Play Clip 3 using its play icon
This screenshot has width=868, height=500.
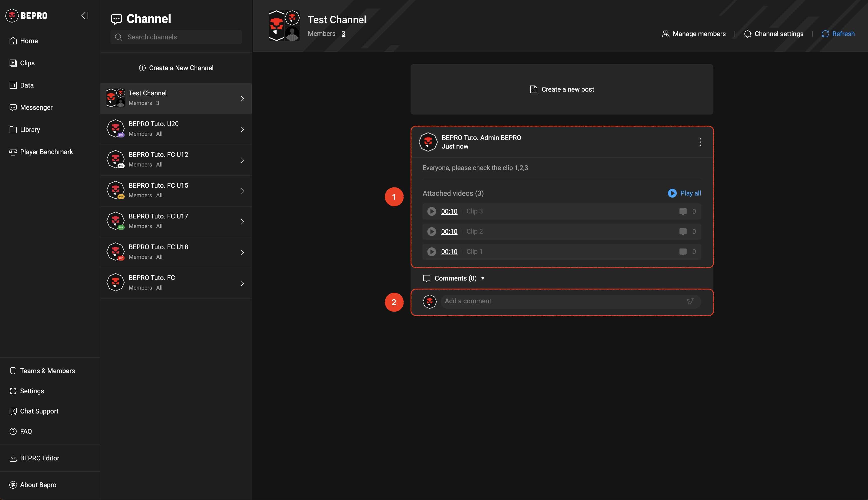click(x=431, y=211)
